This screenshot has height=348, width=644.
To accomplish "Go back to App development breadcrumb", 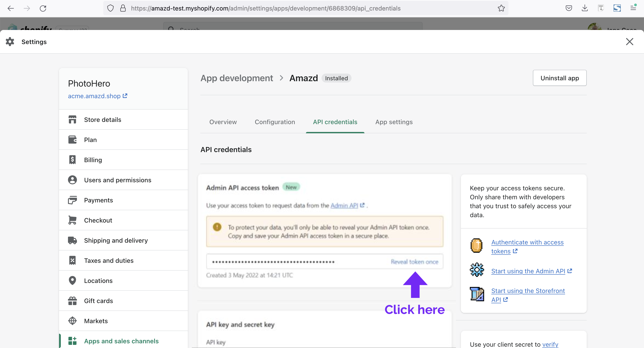I will click(237, 78).
